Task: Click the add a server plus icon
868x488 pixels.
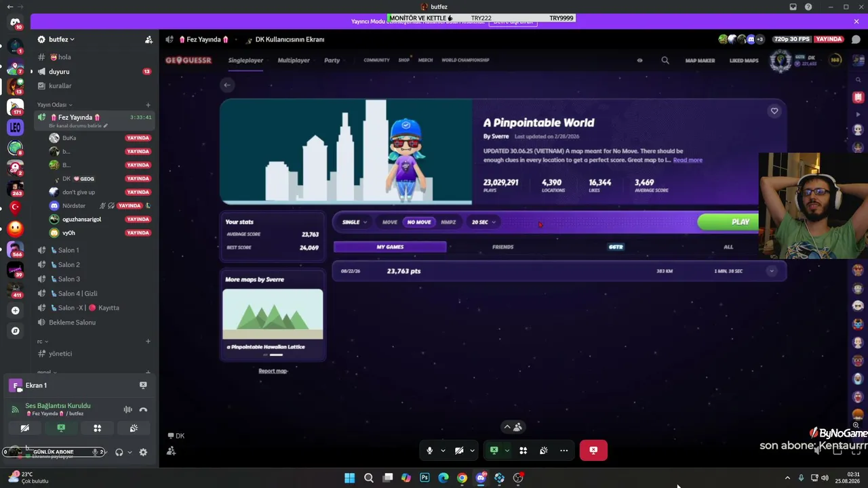Action: click(15, 310)
